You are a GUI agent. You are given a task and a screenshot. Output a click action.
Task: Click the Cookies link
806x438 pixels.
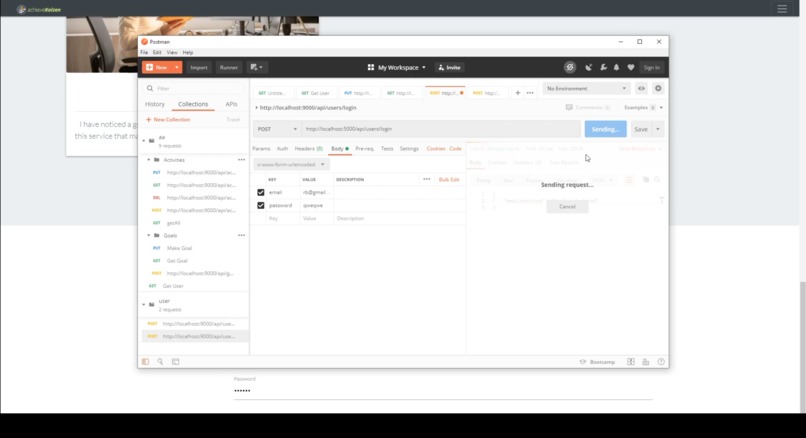[435, 149]
